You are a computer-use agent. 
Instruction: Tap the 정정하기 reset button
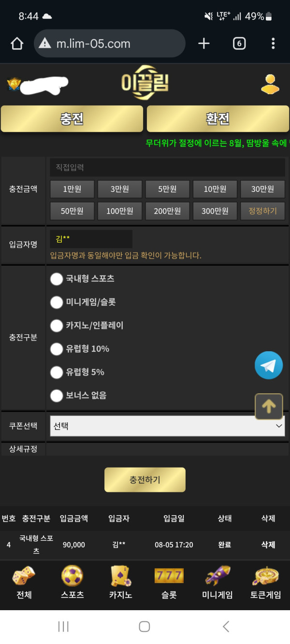262,211
